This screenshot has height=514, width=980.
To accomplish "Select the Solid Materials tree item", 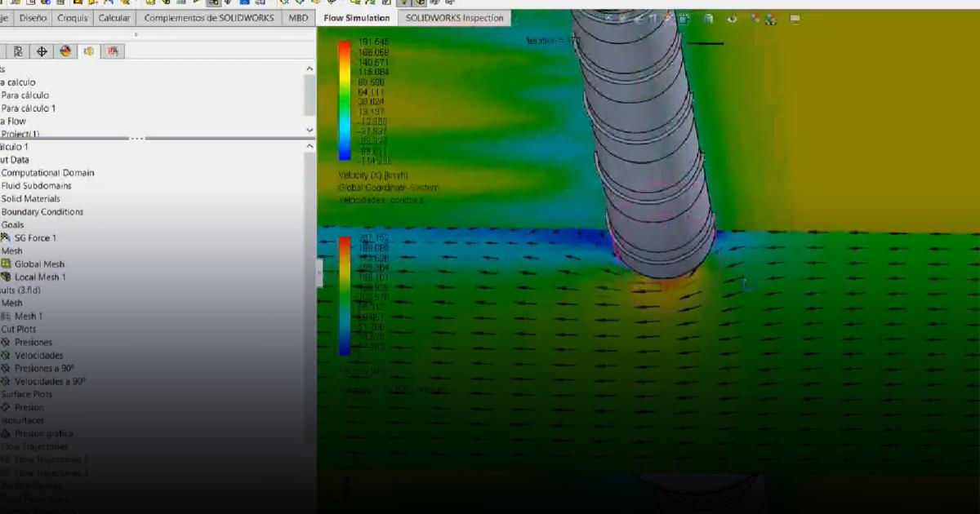I will click(x=30, y=198).
